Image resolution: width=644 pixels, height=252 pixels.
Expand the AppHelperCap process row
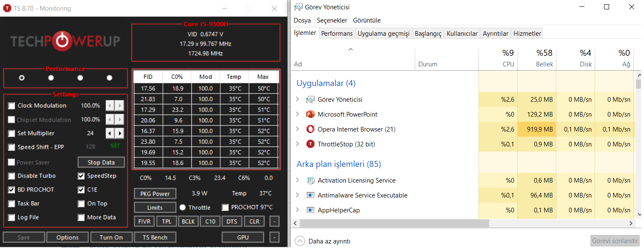(x=297, y=210)
